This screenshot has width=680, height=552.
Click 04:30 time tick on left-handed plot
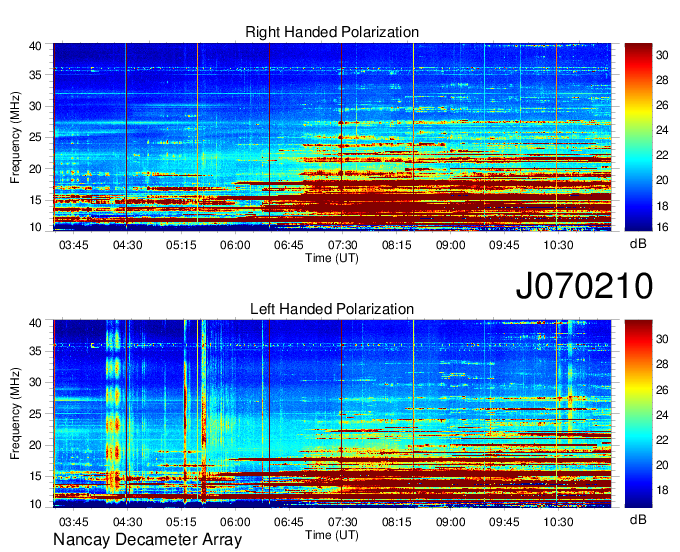tap(128, 522)
